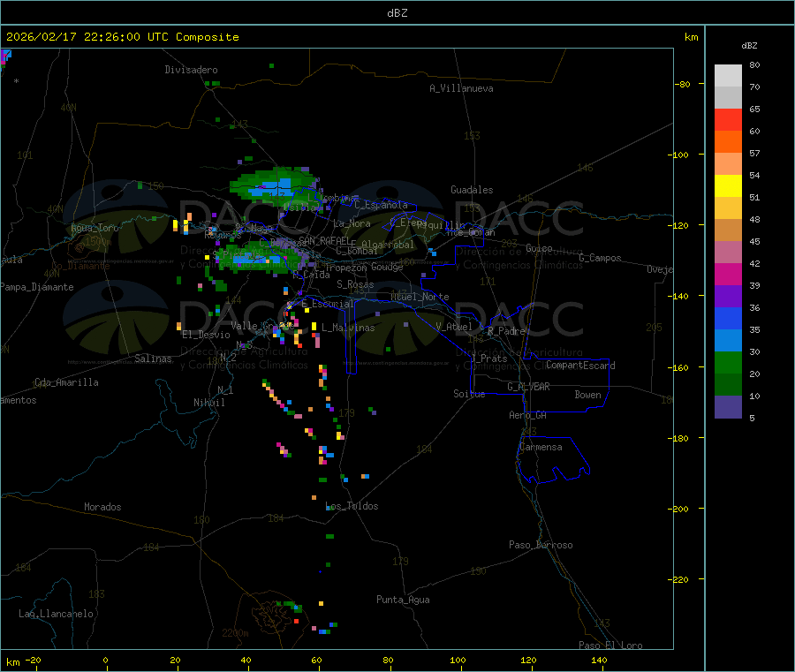Image resolution: width=795 pixels, height=672 pixels.
Task: Click the R_Padre map label
Action: click(506, 331)
